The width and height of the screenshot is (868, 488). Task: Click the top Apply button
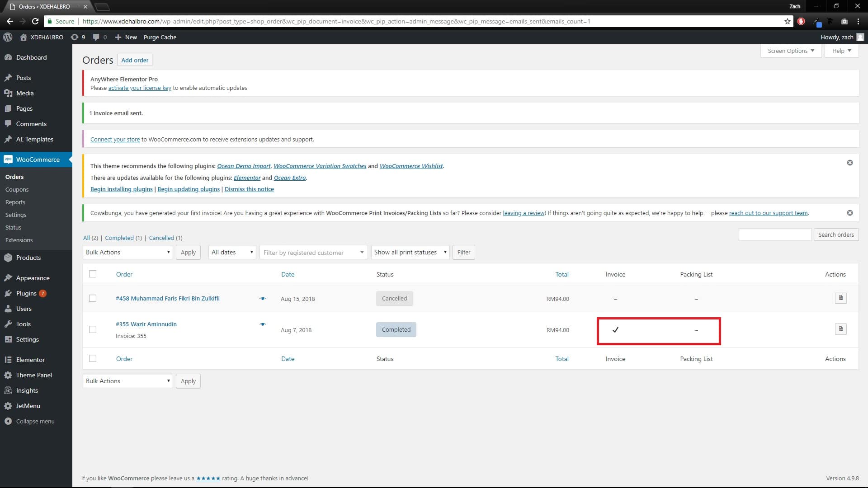pos(188,252)
